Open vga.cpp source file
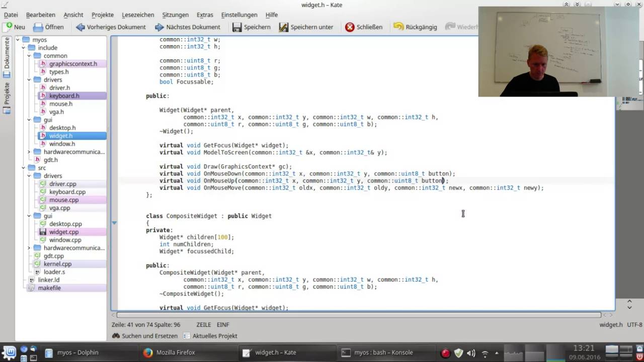This screenshot has width=644, height=362. point(59,208)
